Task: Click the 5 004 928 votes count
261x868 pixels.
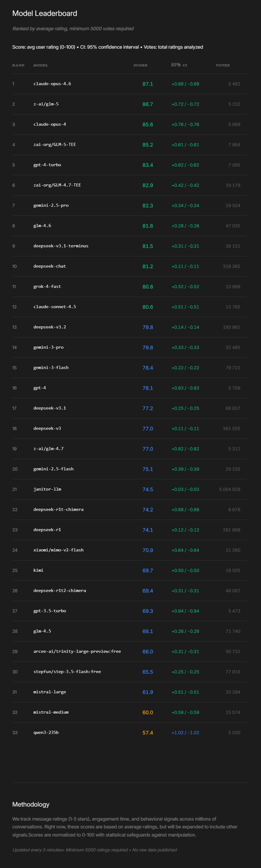Action: (229, 489)
